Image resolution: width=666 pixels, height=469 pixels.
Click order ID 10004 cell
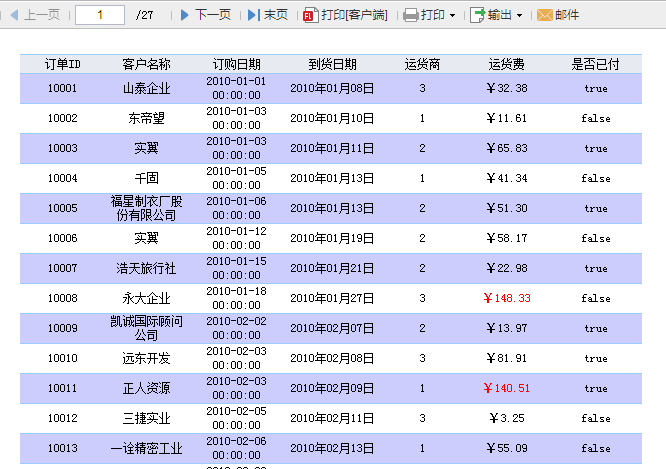pyautogui.click(x=62, y=178)
